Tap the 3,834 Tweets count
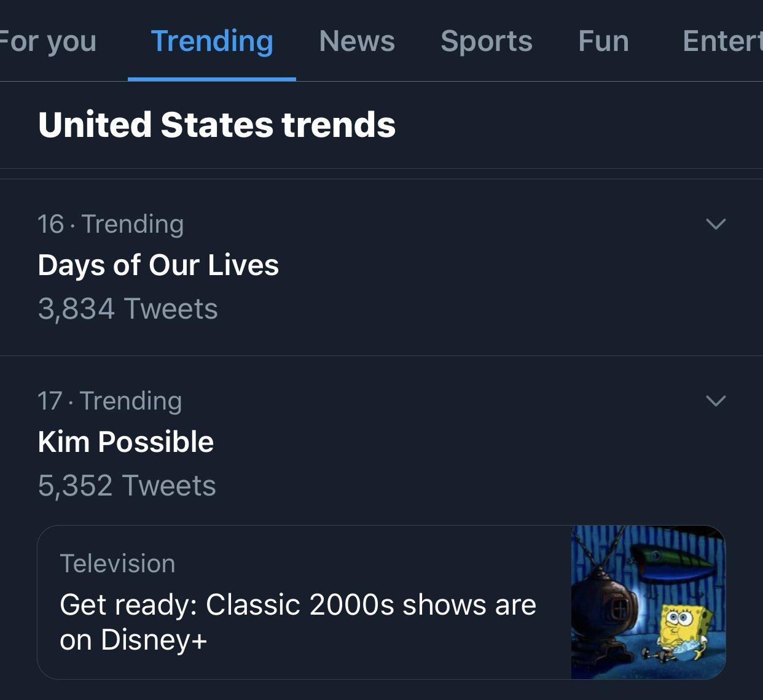 pos(128,309)
